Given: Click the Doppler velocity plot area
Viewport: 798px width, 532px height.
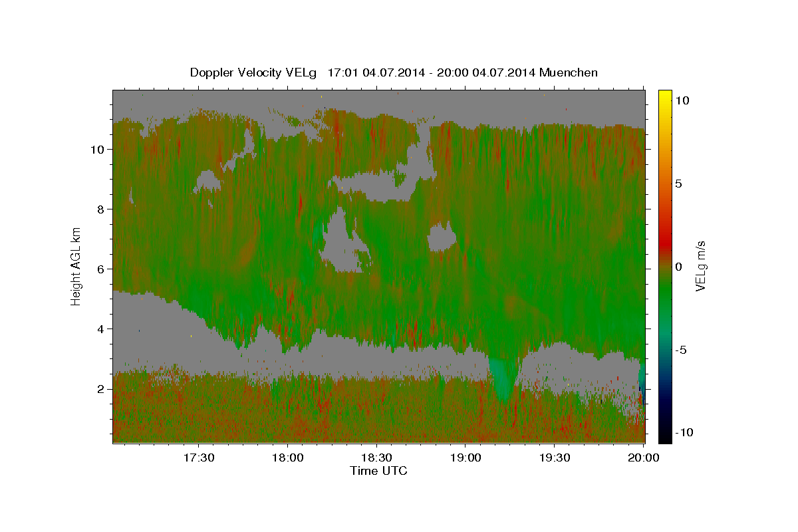Looking at the screenshot, I should (379, 266).
